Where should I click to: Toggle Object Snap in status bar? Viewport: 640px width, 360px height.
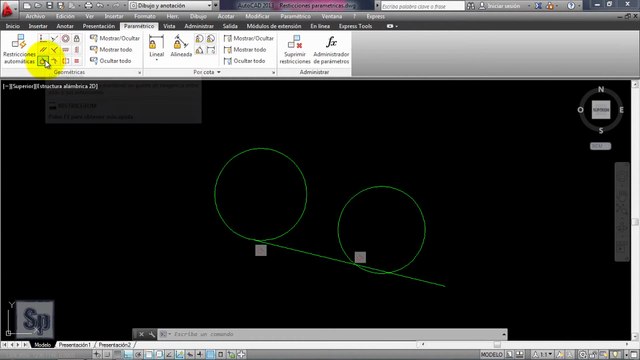point(149,354)
